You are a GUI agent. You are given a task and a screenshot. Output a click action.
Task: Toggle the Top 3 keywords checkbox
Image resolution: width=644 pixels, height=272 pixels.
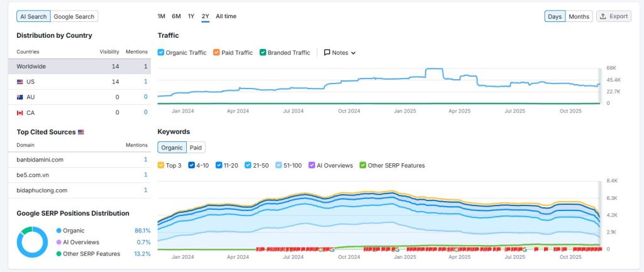[x=161, y=165]
